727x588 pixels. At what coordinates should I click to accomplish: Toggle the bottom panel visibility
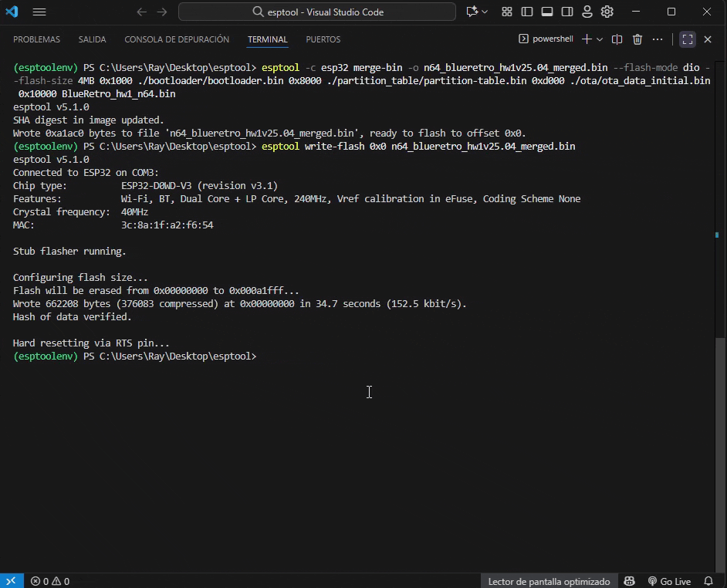[x=547, y=12]
